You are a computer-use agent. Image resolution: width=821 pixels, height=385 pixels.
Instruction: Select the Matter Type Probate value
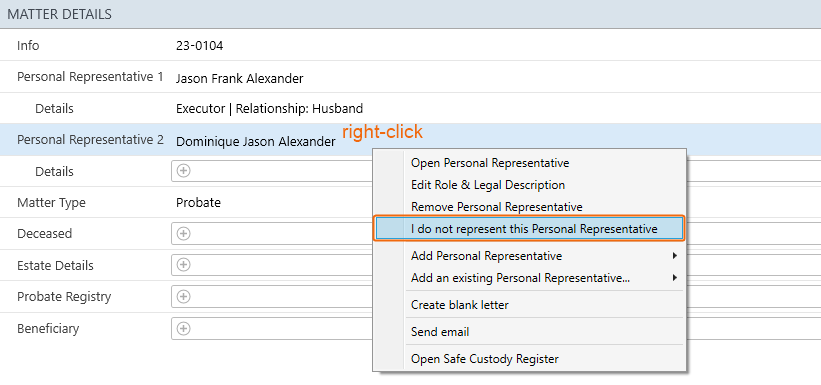[x=198, y=203]
